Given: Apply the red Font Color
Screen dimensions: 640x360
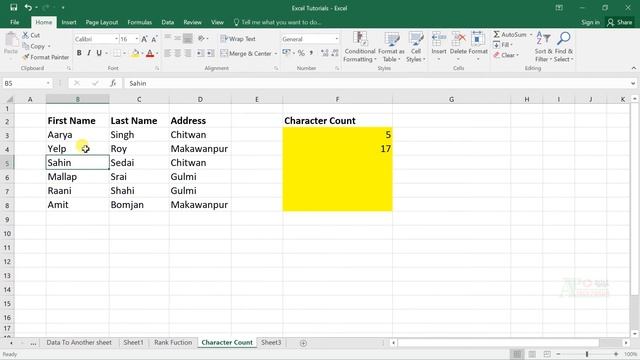Looking at the screenshot, I should click(150, 53).
